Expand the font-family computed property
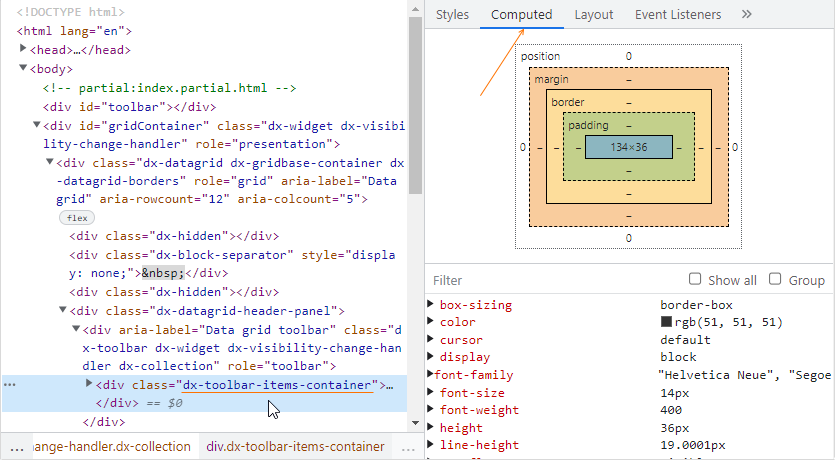835x460 pixels. pos(431,375)
